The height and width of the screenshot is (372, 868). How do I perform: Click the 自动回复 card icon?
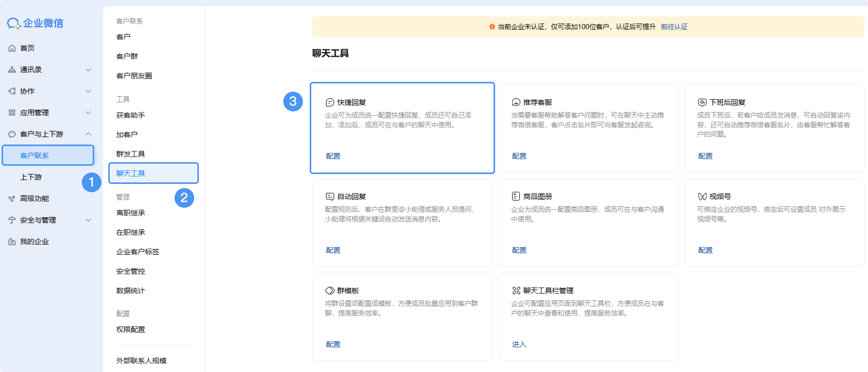330,196
